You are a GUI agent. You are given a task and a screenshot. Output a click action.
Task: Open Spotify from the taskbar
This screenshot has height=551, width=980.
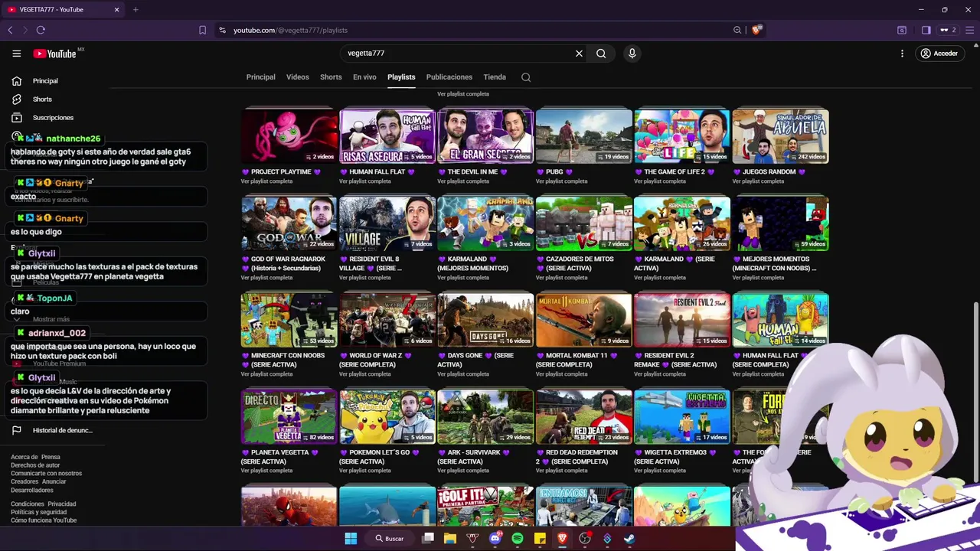click(518, 538)
